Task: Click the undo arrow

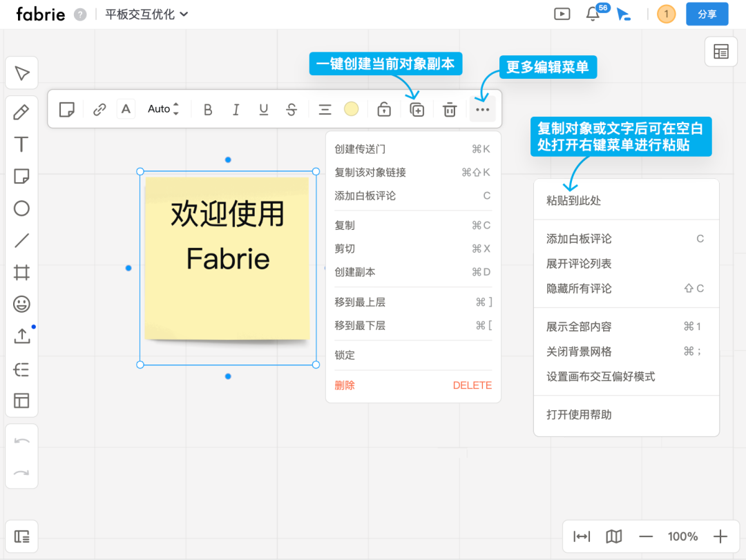Action: 21,441
